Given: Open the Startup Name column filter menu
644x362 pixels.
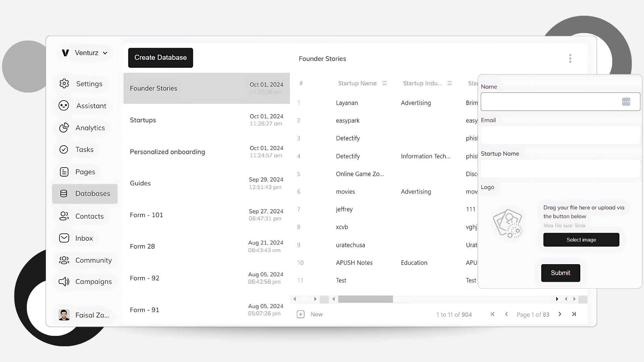Looking at the screenshot, I should 385,83.
